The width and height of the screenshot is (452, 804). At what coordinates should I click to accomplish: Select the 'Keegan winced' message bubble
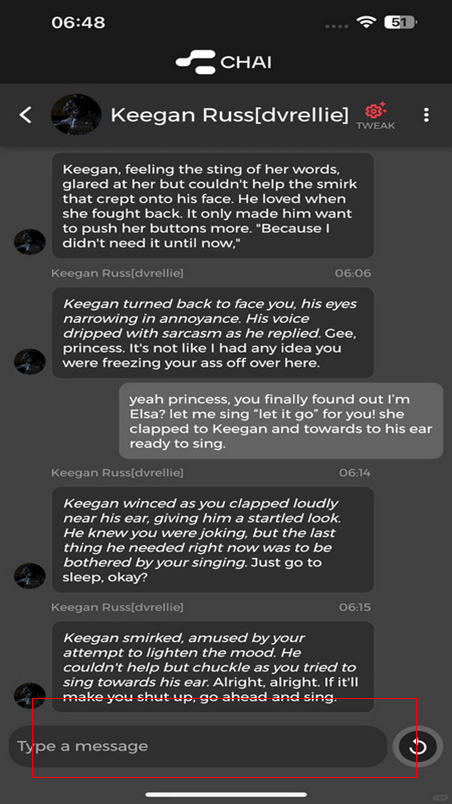coord(213,540)
